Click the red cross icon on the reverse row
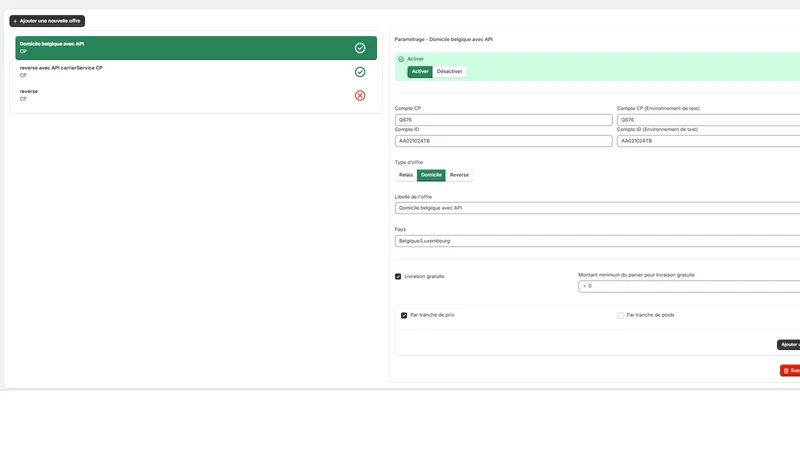 (360, 95)
